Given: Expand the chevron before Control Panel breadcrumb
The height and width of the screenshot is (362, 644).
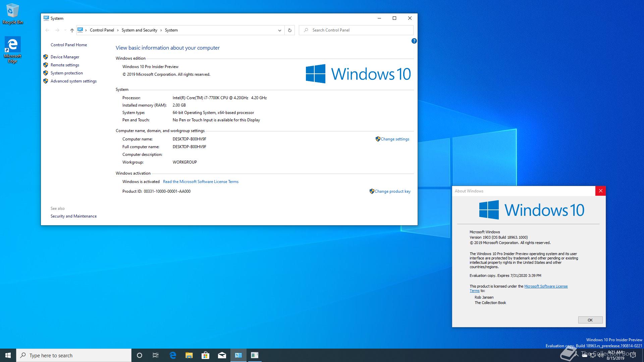Looking at the screenshot, I should pos(86,30).
